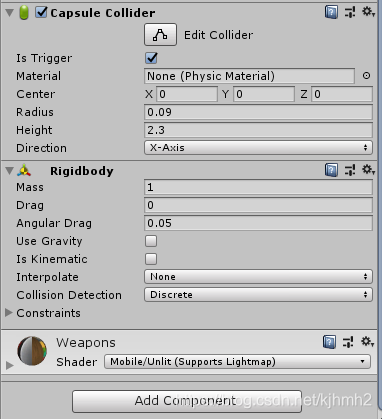Image resolution: width=382 pixels, height=419 pixels.
Task: Click the Rigidbody header title
Action: (x=82, y=171)
